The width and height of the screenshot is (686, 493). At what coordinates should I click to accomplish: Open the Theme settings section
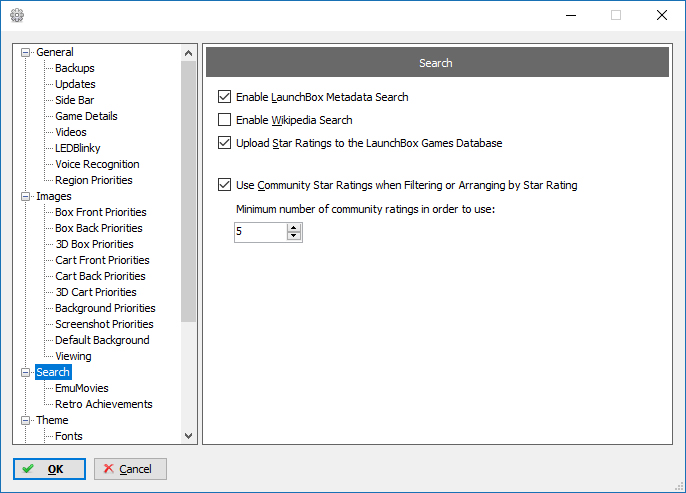point(52,420)
